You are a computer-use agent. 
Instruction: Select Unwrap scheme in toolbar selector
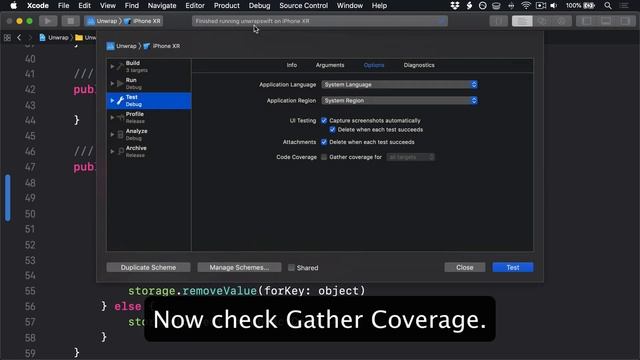[x=102, y=21]
